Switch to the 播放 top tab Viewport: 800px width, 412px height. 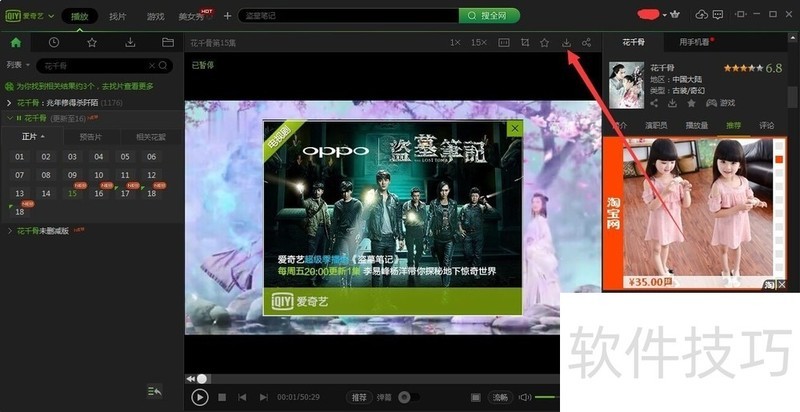(x=80, y=16)
